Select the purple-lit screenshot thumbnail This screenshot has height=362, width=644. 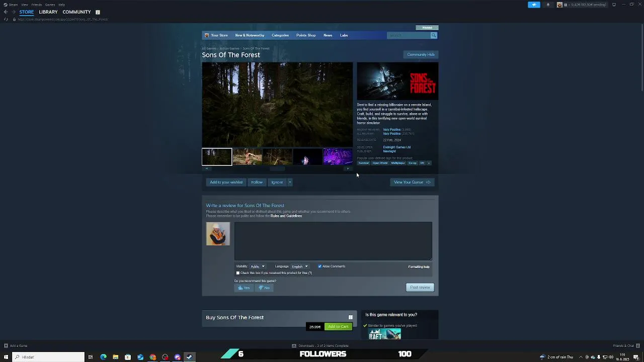click(338, 157)
